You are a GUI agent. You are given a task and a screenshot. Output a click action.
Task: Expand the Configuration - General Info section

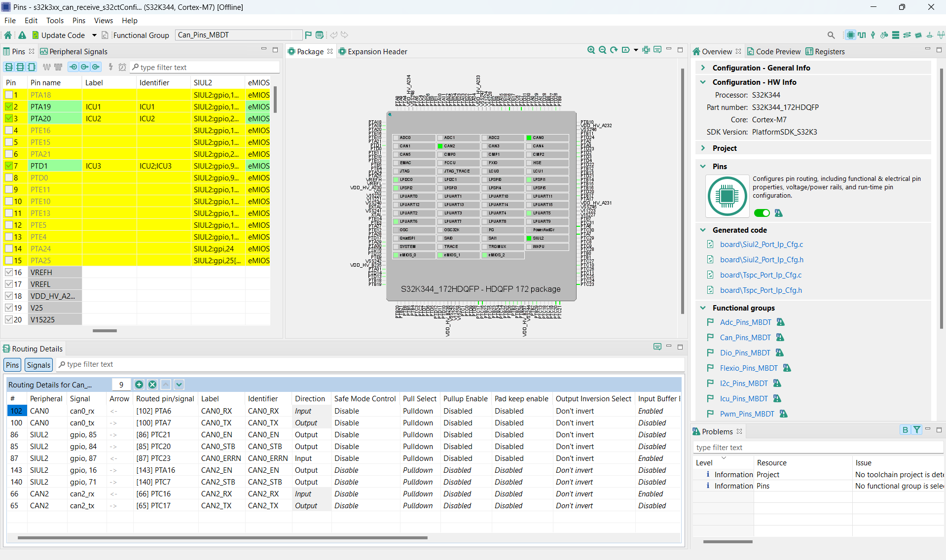(703, 68)
